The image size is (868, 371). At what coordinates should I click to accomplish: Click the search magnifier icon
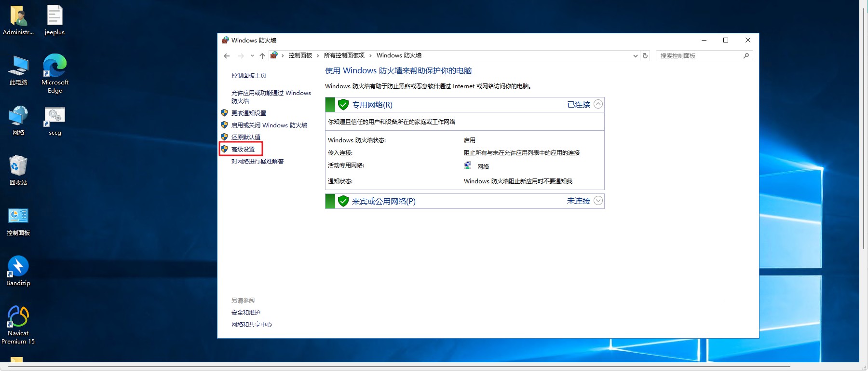pos(746,56)
